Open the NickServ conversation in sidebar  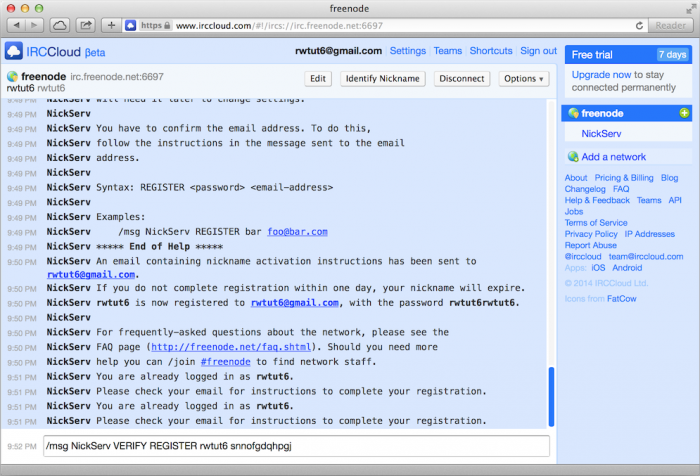601,134
